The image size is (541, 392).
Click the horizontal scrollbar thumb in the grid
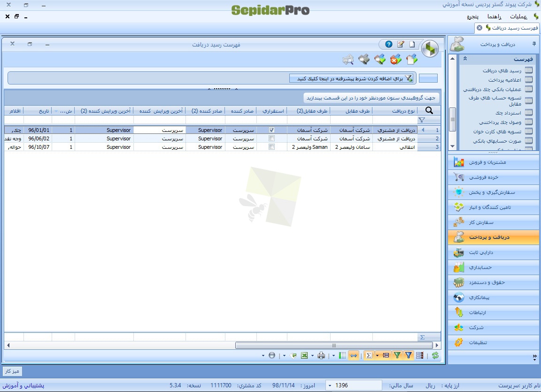pyautogui.click(x=334, y=345)
